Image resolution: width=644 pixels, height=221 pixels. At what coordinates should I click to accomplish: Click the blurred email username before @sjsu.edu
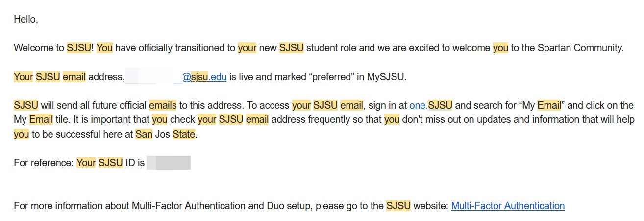153,77
